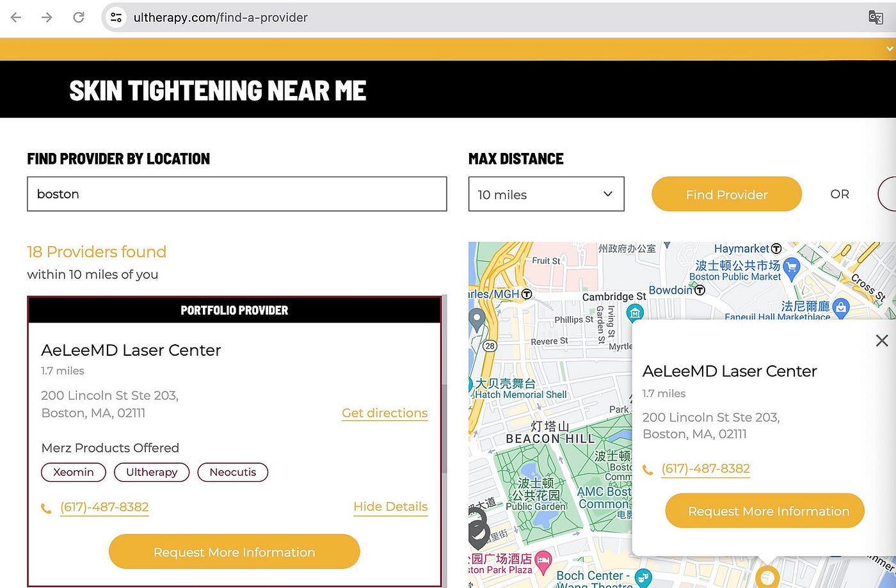Click Haymarket station marker on map

[776, 248]
